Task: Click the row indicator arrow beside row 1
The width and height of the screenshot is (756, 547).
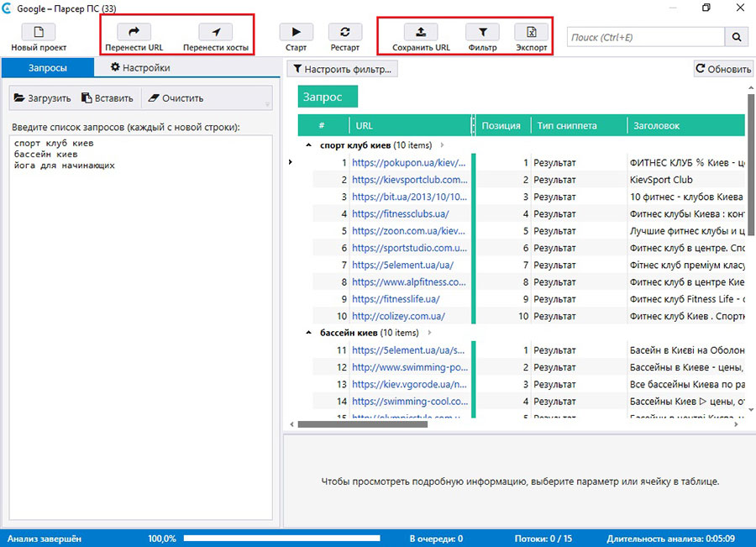Action: point(291,162)
